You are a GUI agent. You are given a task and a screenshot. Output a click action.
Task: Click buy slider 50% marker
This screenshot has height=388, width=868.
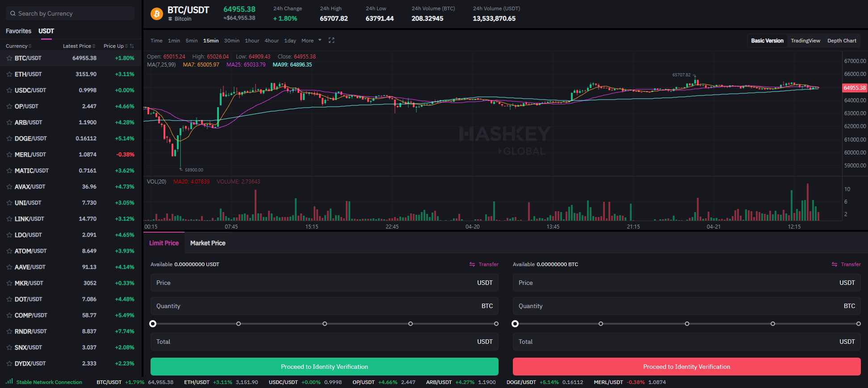pos(325,324)
